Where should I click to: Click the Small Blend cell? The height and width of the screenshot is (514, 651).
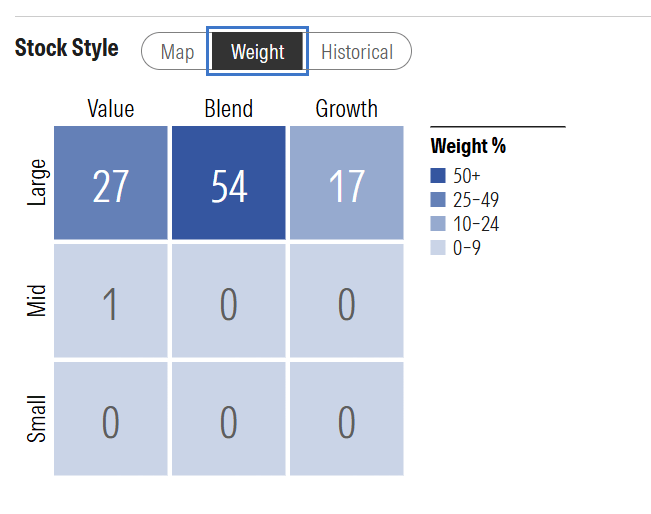coord(229,420)
